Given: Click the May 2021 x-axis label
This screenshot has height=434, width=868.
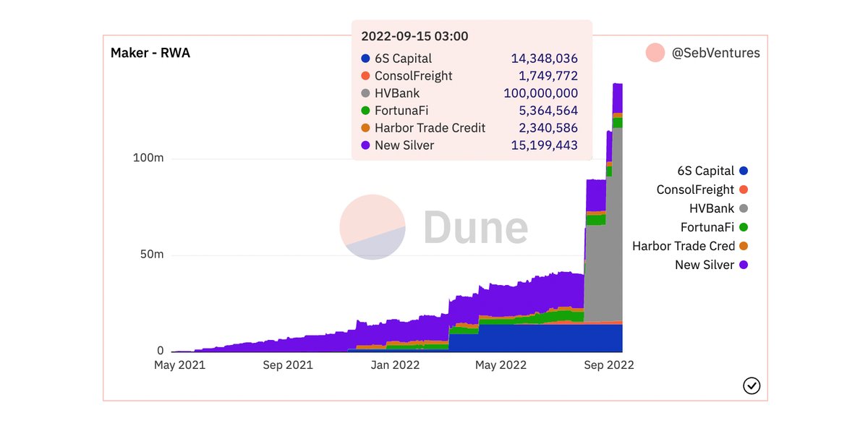Looking at the screenshot, I should pyautogui.click(x=179, y=365).
